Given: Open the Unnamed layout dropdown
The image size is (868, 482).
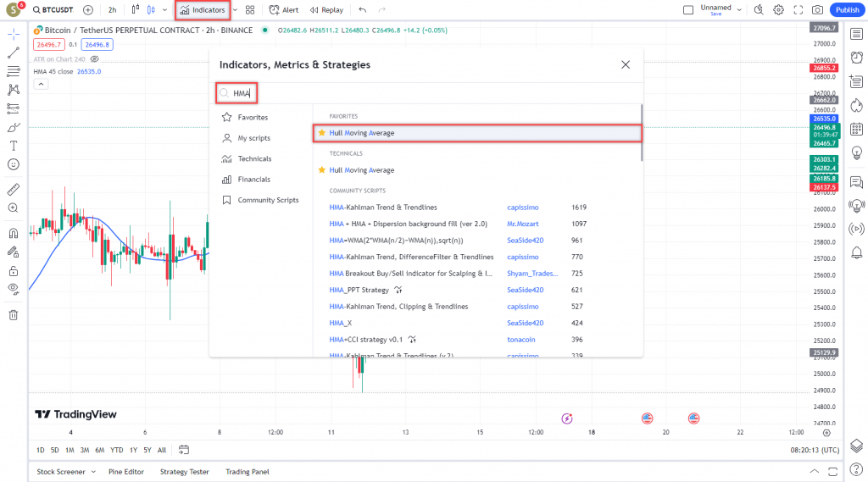Looking at the screenshot, I should (x=739, y=10).
